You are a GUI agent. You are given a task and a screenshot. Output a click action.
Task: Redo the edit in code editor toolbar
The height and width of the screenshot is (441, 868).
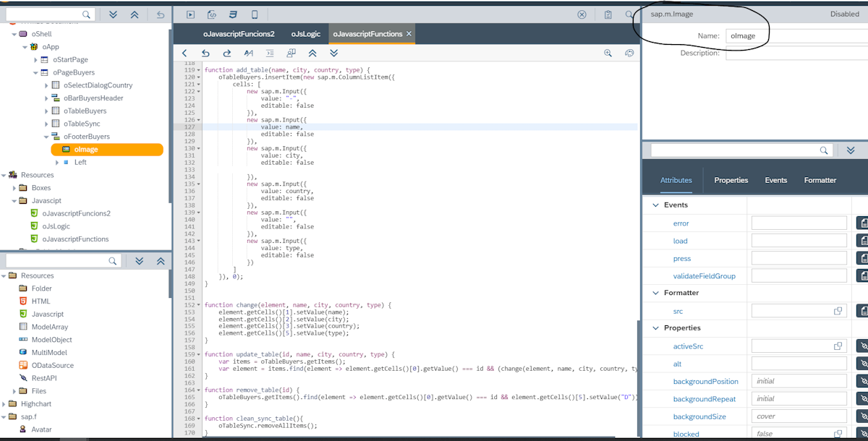click(226, 53)
